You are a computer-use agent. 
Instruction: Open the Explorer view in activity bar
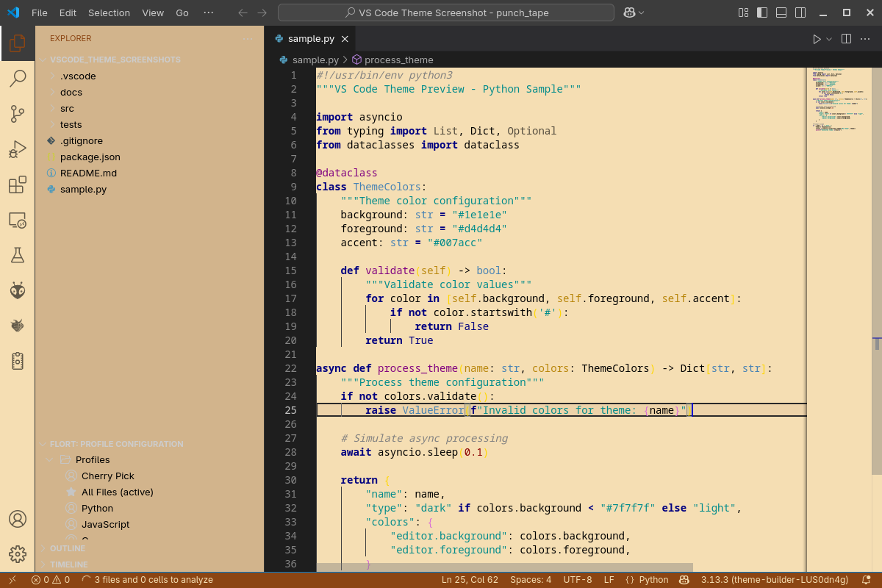coord(18,44)
